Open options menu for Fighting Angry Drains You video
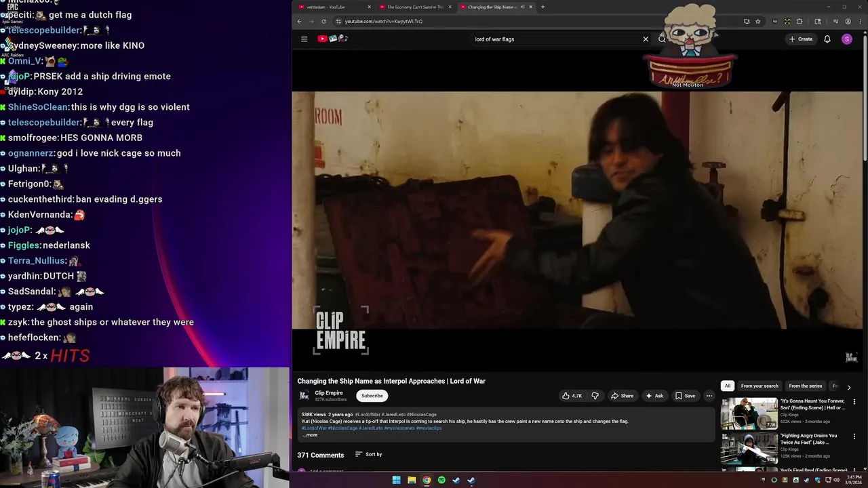Image resolution: width=868 pixels, height=488 pixels. coord(854,436)
